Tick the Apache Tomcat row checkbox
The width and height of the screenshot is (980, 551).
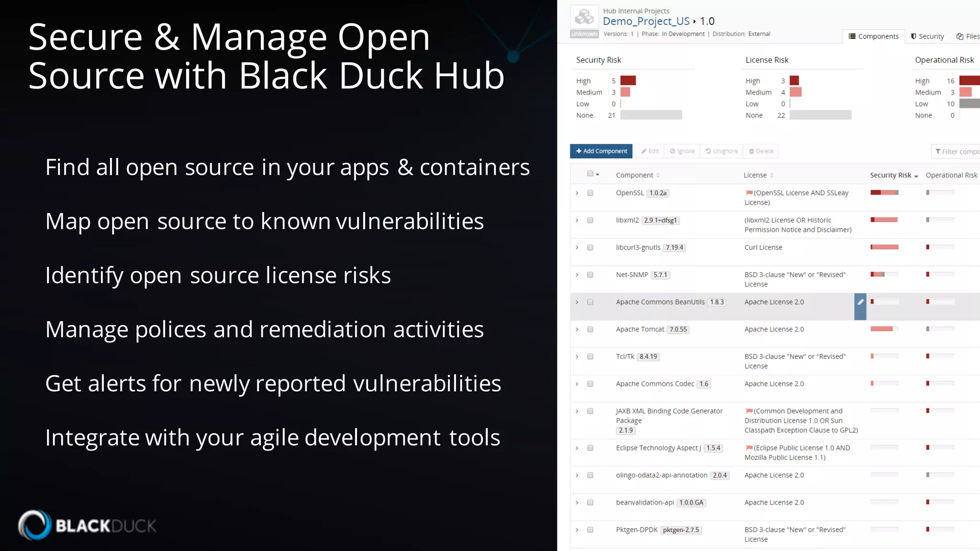coord(590,330)
